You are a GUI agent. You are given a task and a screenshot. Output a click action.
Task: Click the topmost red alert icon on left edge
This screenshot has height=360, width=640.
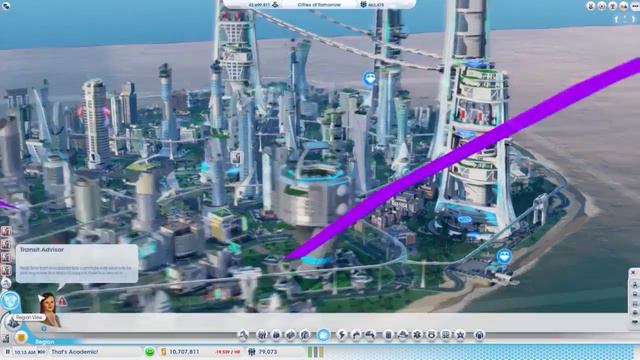(x=6, y=231)
